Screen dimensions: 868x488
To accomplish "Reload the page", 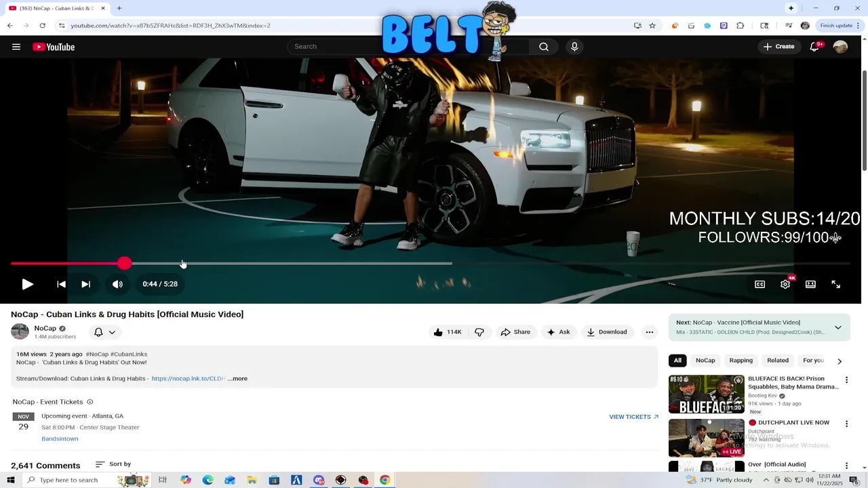I will pyautogui.click(x=42, y=26).
